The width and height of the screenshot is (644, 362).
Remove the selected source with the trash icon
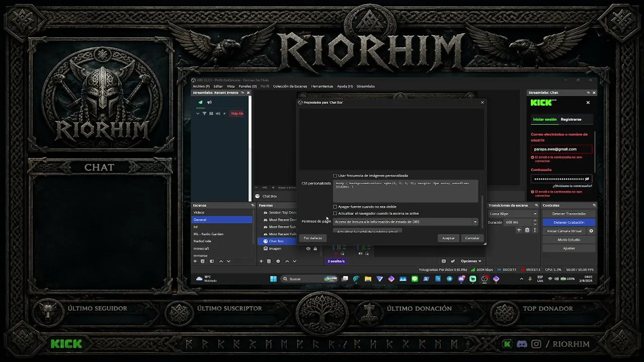269,261
